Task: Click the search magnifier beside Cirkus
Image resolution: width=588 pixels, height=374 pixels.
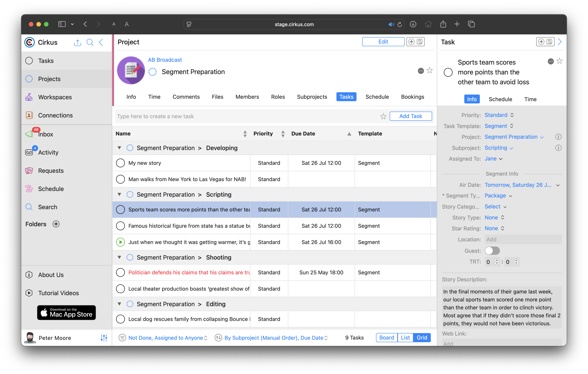Action: [x=90, y=42]
